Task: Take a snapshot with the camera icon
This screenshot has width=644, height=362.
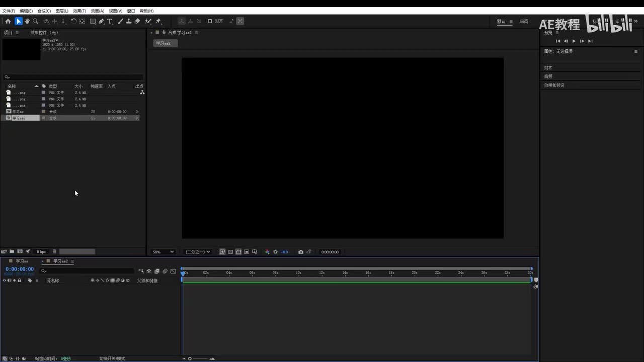Action: [301, 252]
